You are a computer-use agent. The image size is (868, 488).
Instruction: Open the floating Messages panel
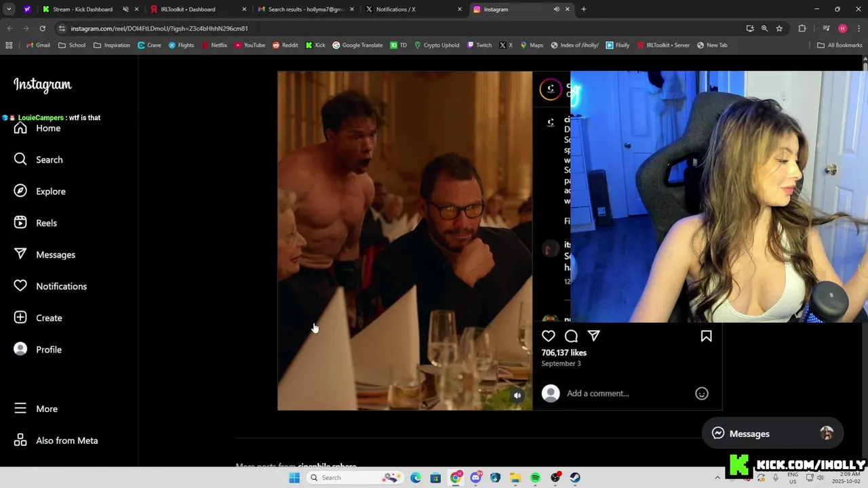tap(773, 434)
